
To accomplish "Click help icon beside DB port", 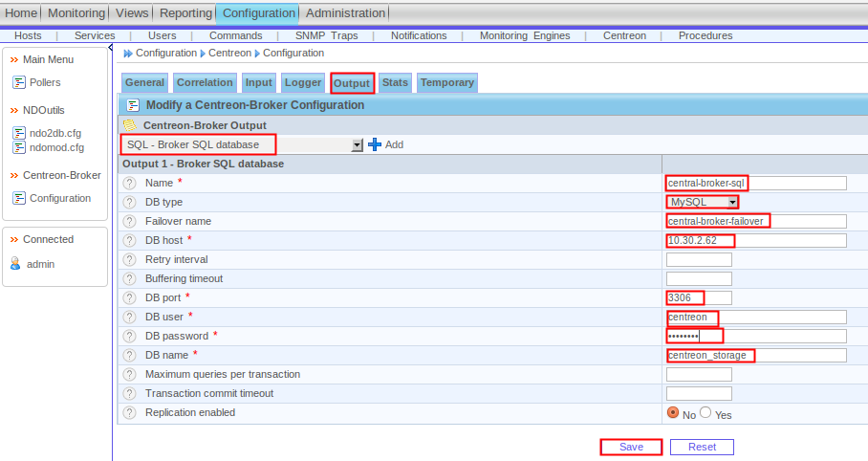I will [x=130, y=297].
